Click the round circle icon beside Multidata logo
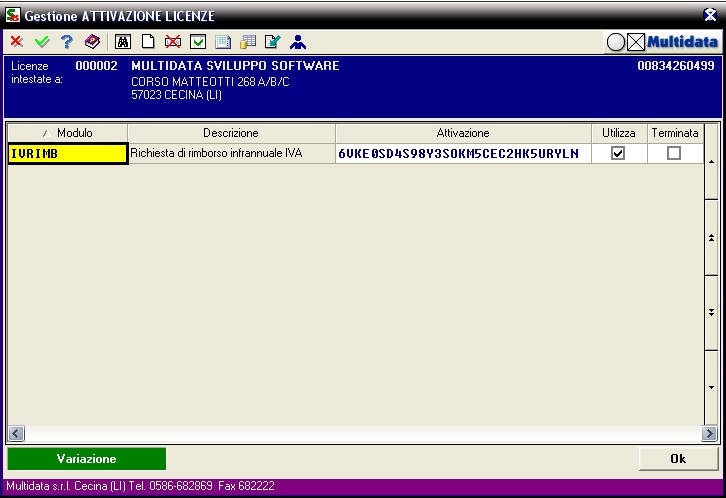726x498 pixels. click(x=616, y=42)
